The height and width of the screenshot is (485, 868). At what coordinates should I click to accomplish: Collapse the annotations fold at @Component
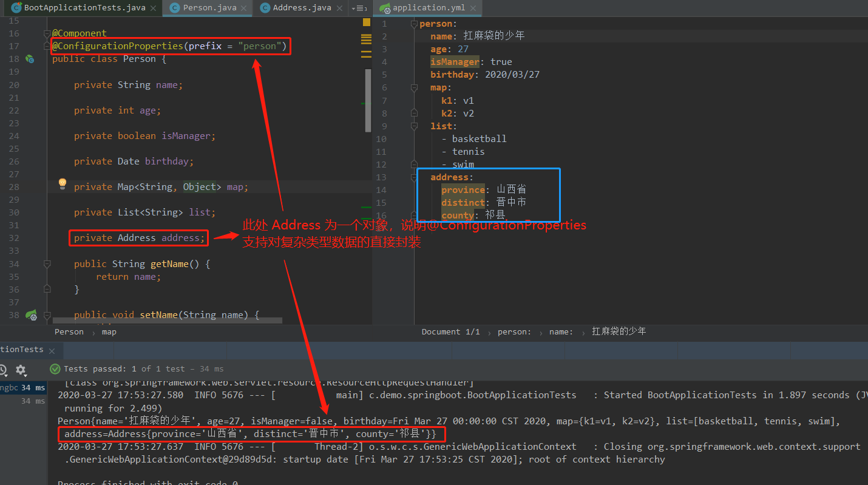(46, 33)
